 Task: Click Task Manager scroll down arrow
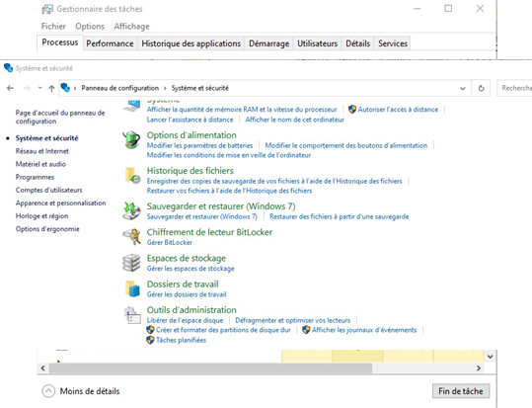(490, 357)
